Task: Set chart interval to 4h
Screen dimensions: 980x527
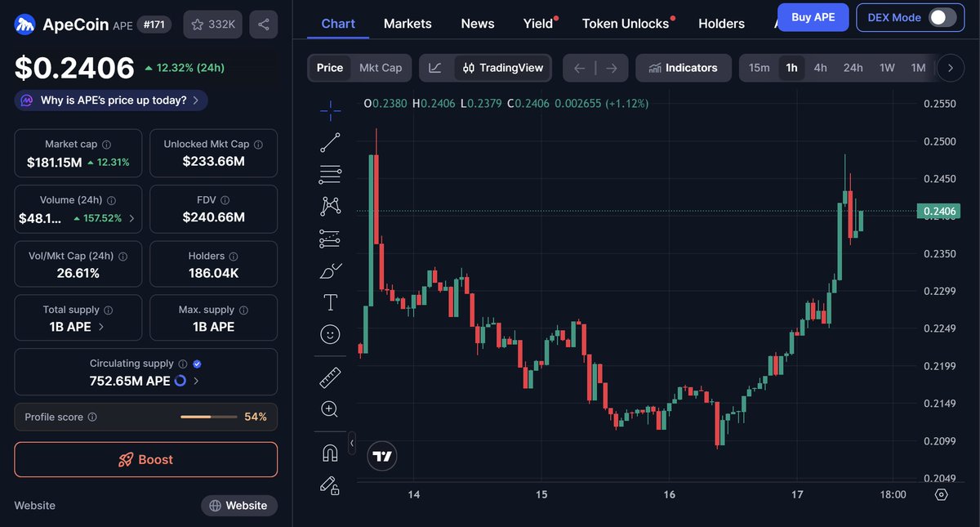Action: [x=820, y=68]
